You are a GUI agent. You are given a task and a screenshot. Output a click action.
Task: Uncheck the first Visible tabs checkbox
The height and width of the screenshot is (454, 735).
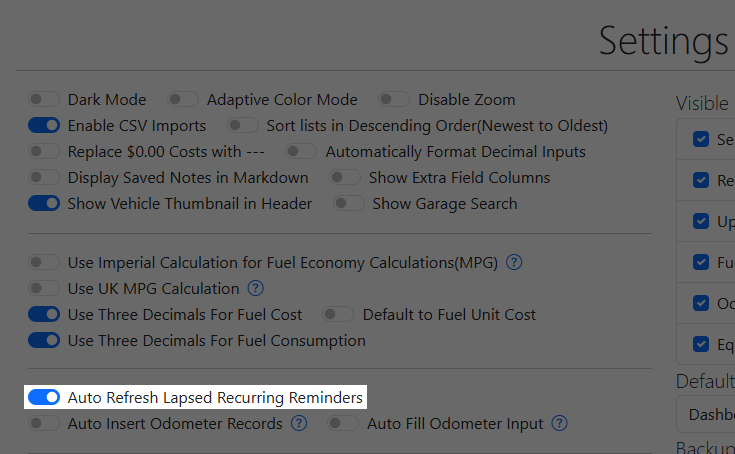point(700,140)
